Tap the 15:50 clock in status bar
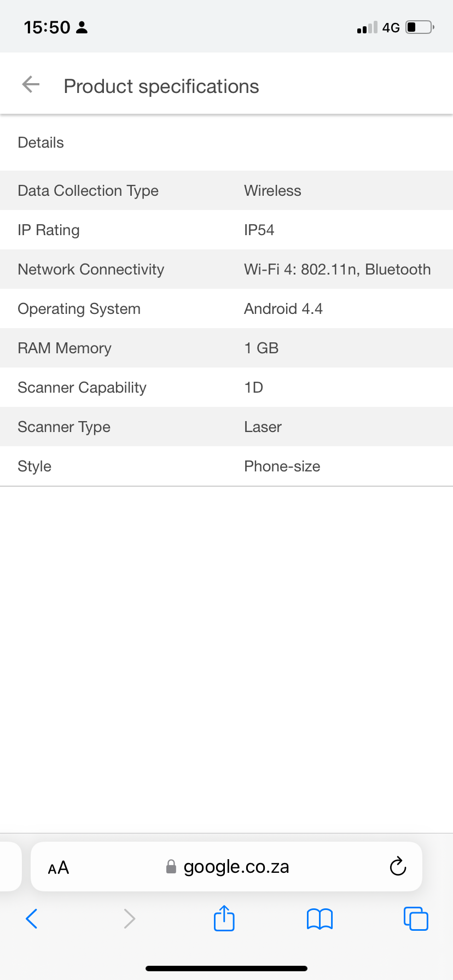453x980 pixels. (47, 27)
